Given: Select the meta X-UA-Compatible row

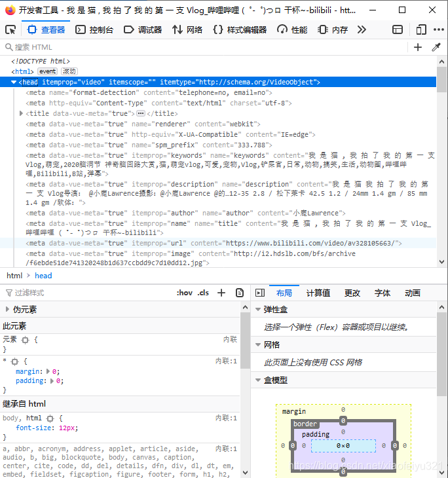Looking at the screenshot, I should [x=170, y=134].
